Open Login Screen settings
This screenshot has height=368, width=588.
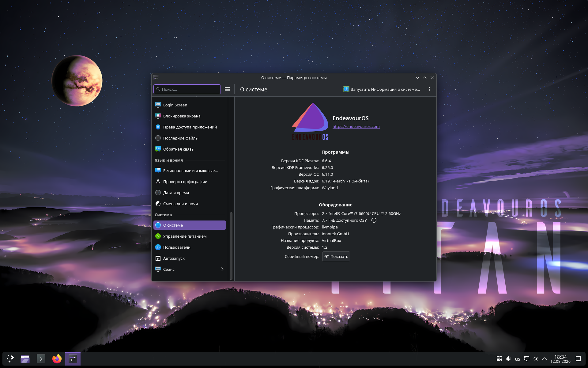(190, 105)
